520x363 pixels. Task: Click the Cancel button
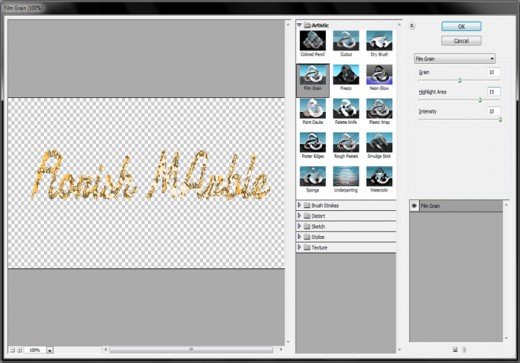[461, 41]
